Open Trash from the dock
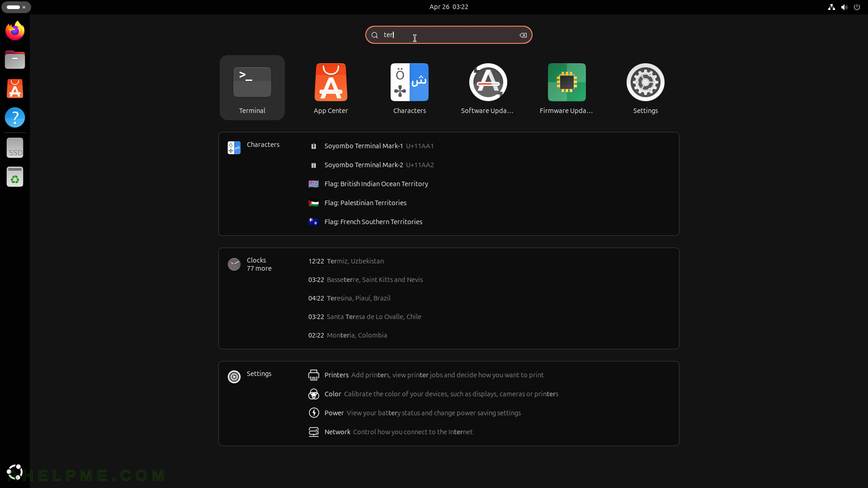Image resolution: width=868 pixels, height=488 pixels. (x=15, y=177)
